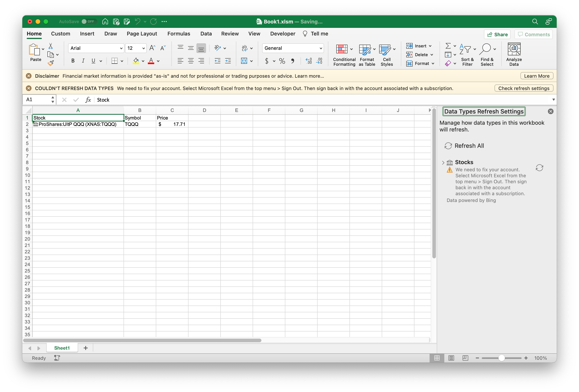Viewport: 579px width, 392px height.
Task: Click the Decrease Indent icon
Action: [218, 61]
